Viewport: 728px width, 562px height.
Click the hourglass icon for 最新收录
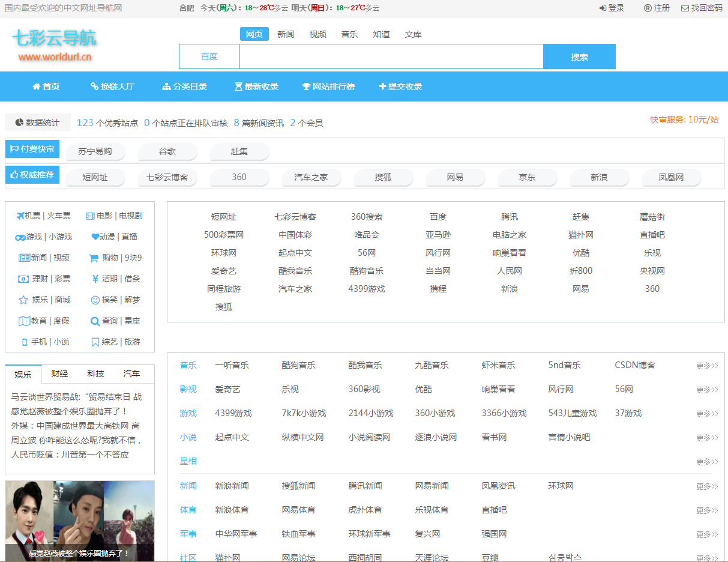[x=238, y=86]
